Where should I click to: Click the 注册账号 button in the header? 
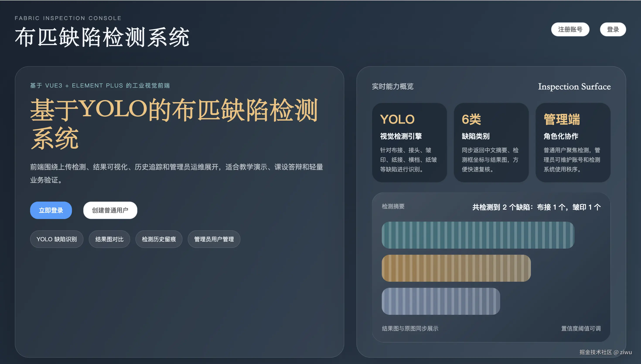[x=570, y=29]
